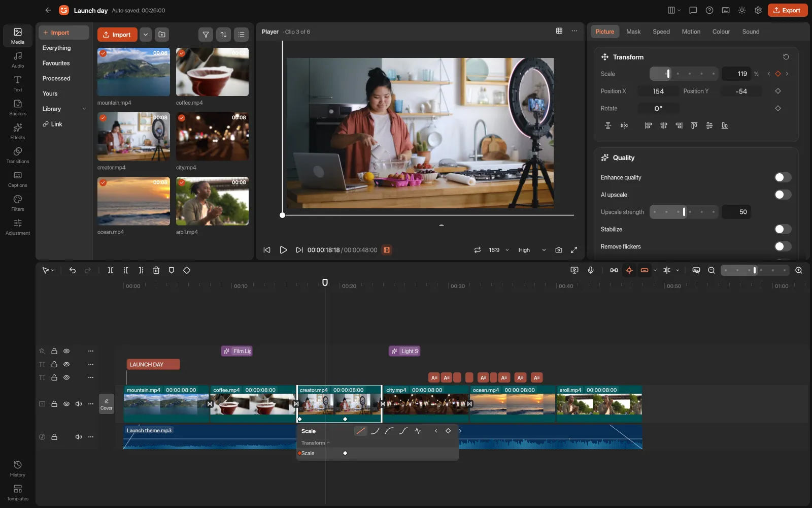Flip horizontally using the mirror icon

624,125
